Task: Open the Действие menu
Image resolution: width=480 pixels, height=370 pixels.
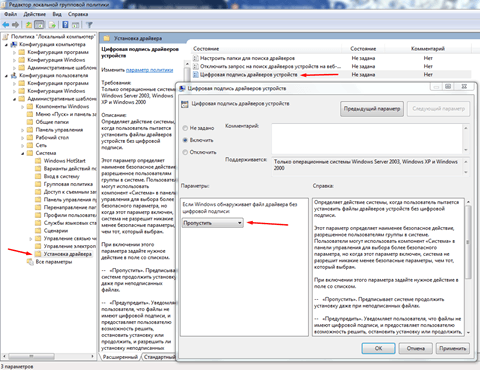Action: click(34, 14)
